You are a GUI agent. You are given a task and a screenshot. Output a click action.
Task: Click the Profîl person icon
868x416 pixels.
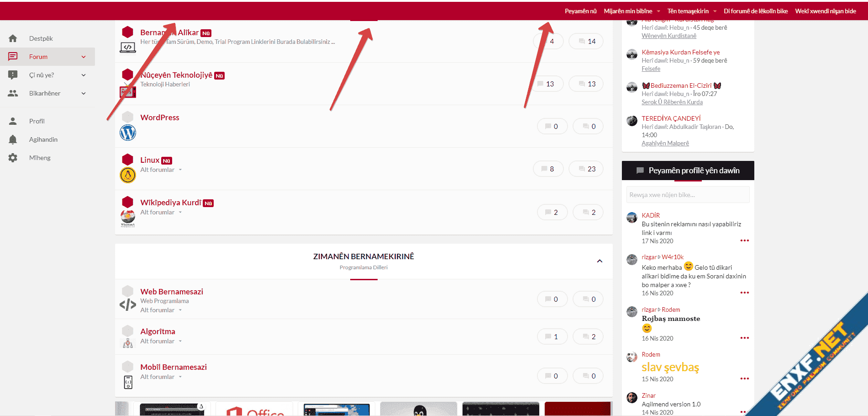(x=13, y=121)
